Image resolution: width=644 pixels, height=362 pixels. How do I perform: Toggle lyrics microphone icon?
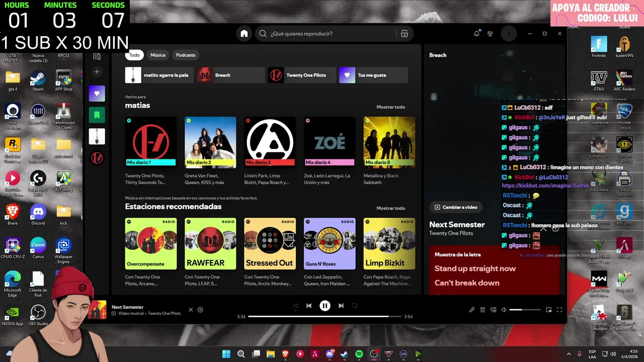point(472,310)
